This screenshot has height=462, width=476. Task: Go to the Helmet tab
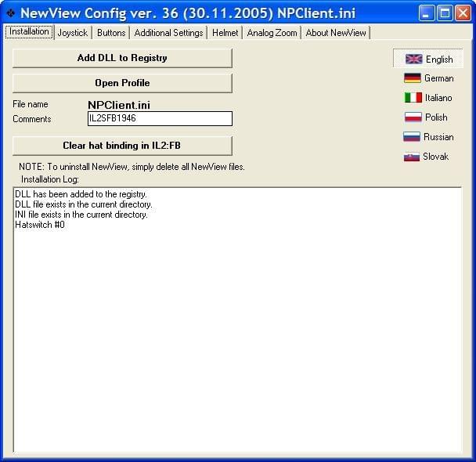coord(225,33)
